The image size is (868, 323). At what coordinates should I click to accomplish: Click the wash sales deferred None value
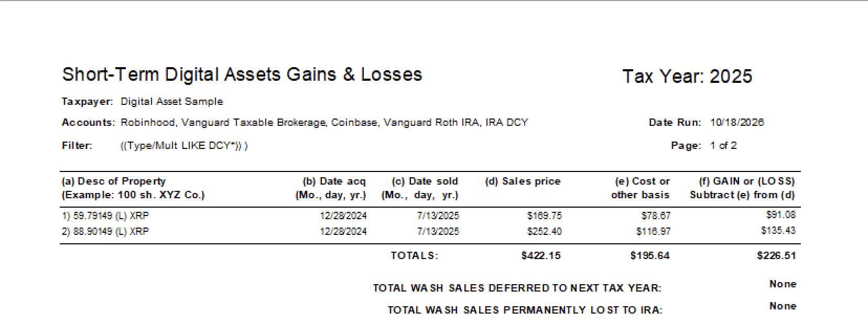[783, 284]
